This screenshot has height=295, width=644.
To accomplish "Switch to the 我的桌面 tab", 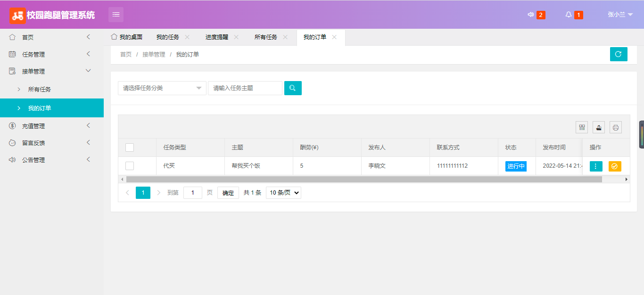I will [127, 37].
